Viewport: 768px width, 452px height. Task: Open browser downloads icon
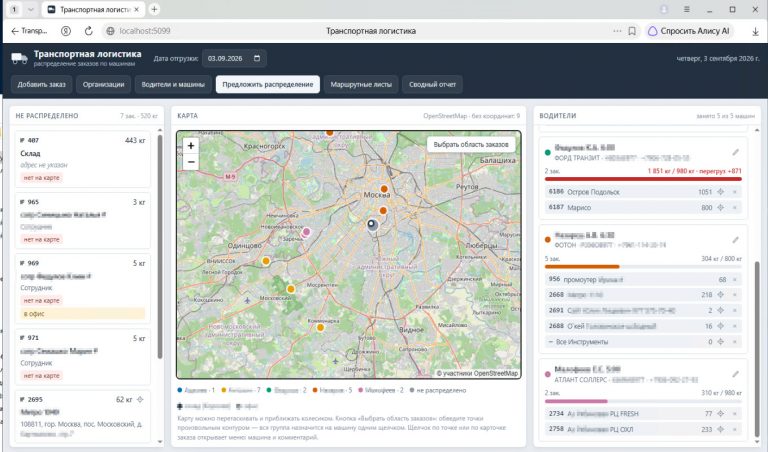tap(755, 31)
